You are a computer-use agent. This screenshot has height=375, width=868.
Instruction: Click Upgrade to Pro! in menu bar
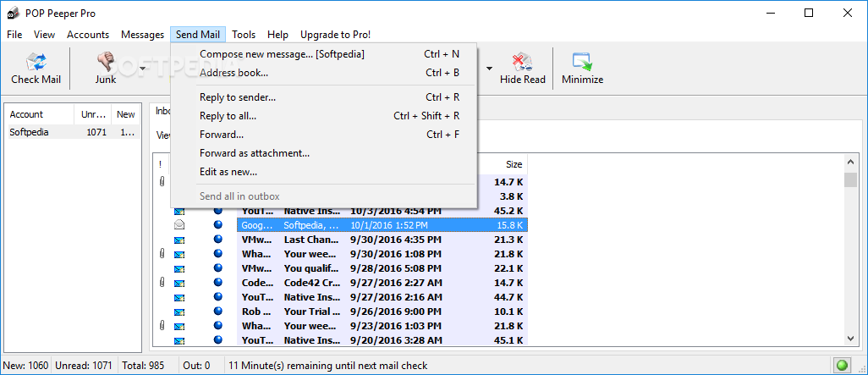click(336, 35)
